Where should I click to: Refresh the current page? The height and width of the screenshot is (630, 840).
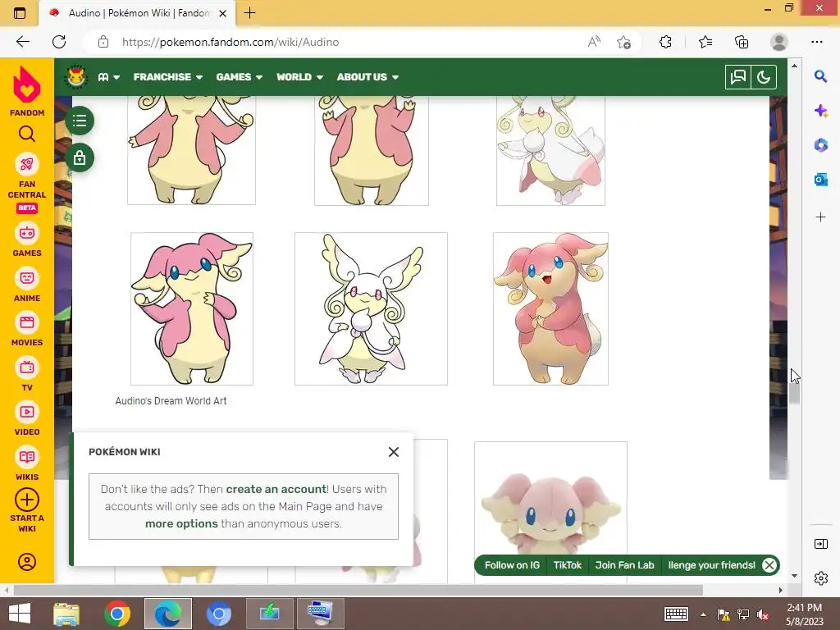(59, 42)
